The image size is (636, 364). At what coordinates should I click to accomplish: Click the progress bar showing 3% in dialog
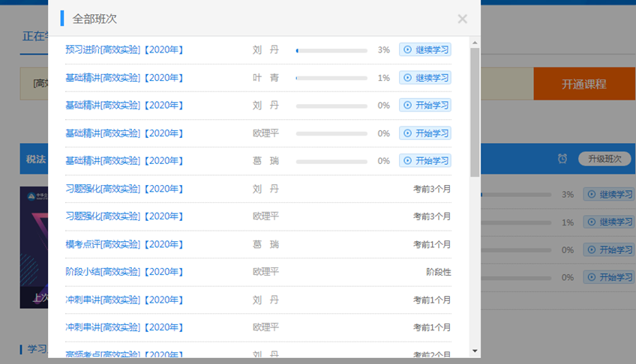331,50
